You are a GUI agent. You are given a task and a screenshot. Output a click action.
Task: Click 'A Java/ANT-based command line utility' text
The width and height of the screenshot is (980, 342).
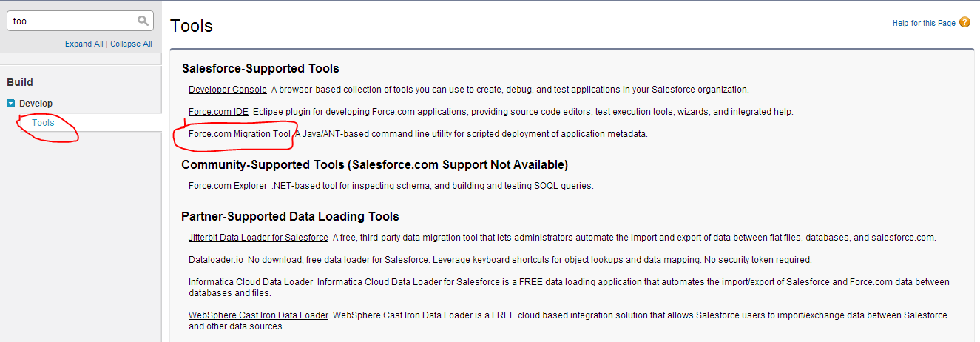(x=471, y=134)
